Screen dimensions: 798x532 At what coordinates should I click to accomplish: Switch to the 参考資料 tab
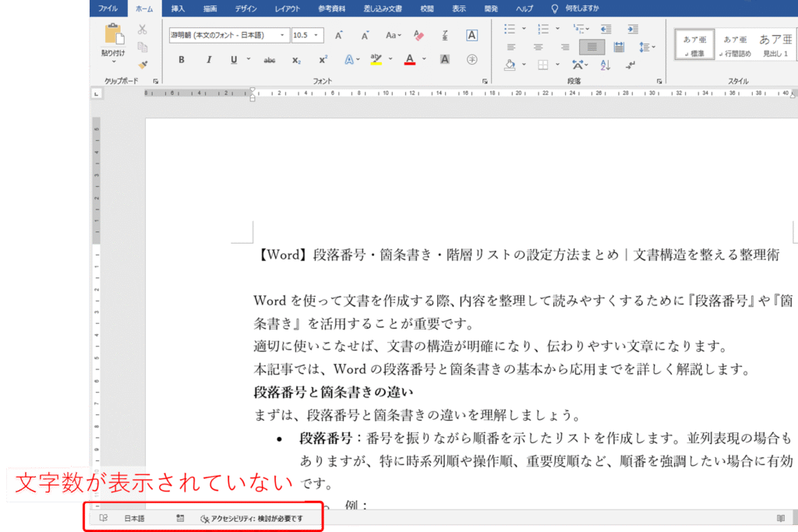click(x=332, y=9)
